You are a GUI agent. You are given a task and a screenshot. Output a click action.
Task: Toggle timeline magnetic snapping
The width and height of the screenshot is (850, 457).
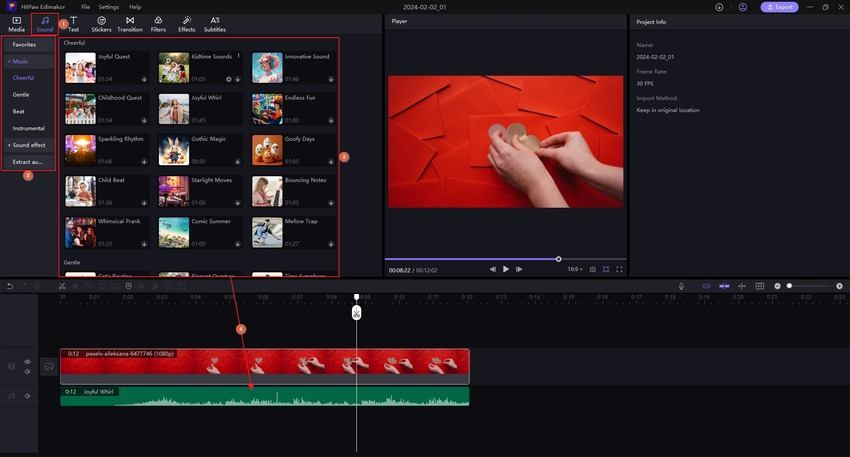click(x=724, y=286)
